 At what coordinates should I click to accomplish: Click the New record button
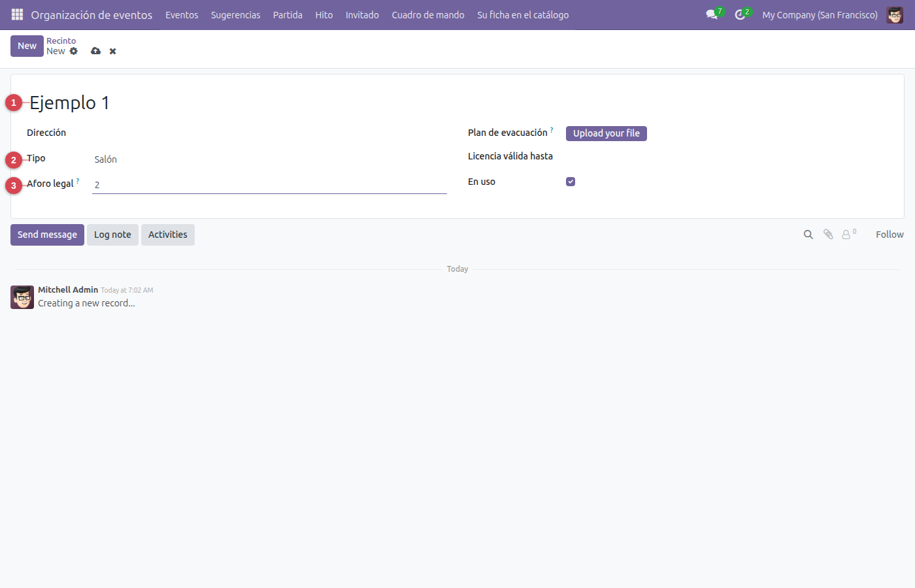click(27, 46)
